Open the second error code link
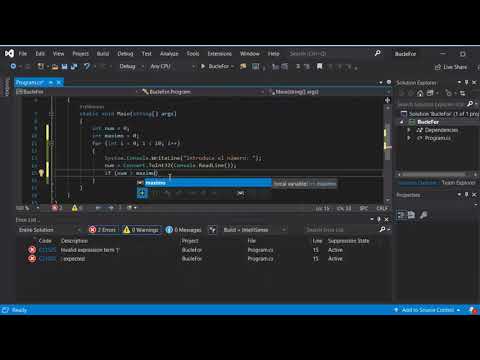This screenshot has width=480, height=360. 48,259
